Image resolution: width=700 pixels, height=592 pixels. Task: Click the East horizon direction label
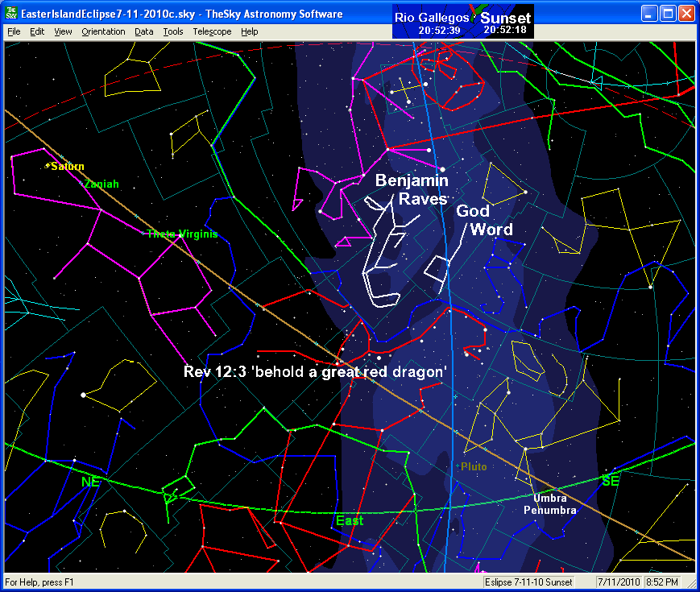(350, 520)
